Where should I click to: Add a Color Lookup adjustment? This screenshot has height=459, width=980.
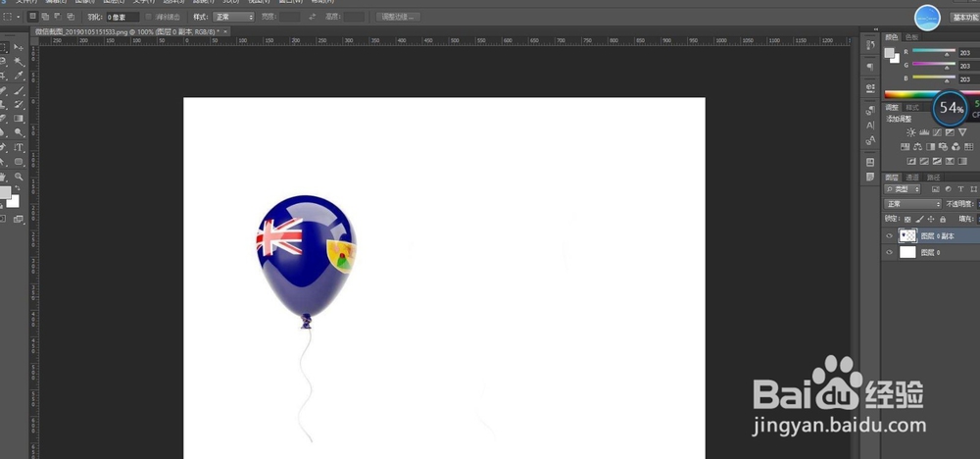point(969,146)
